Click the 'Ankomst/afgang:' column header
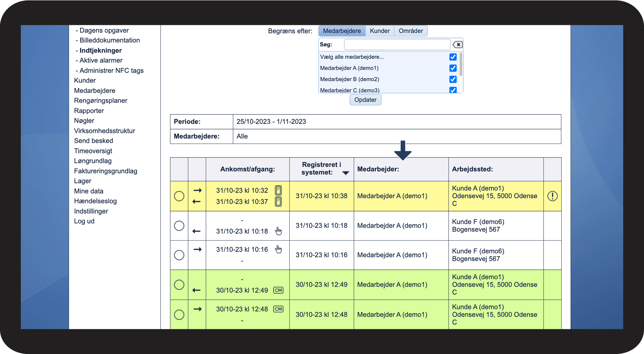Screen dimensions: 644x354 (x=247, y=169)
